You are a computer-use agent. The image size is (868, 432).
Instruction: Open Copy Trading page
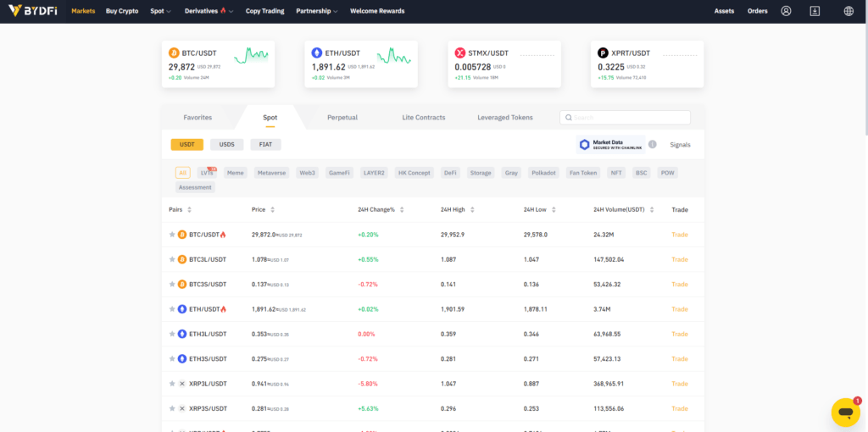point(264,11)
